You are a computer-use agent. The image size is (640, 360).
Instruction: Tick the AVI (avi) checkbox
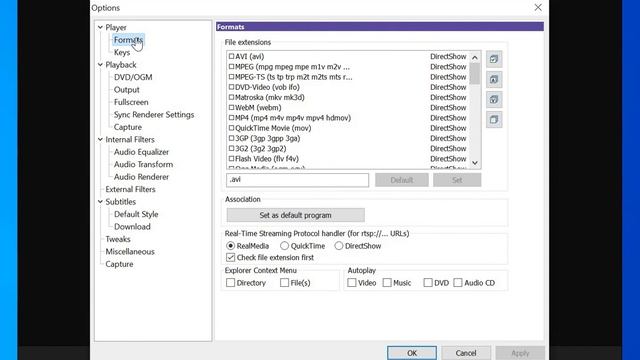pyautogui.click(x=231, y=56)
